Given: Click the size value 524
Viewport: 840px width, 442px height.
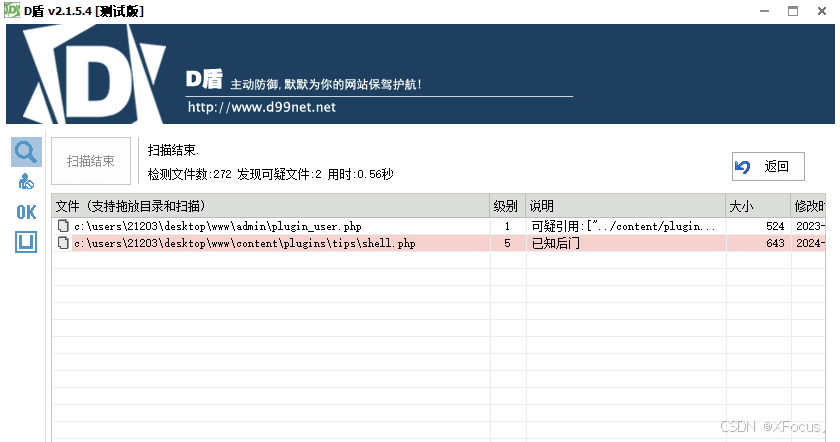Looking at the screenshot, I should 775,226.
